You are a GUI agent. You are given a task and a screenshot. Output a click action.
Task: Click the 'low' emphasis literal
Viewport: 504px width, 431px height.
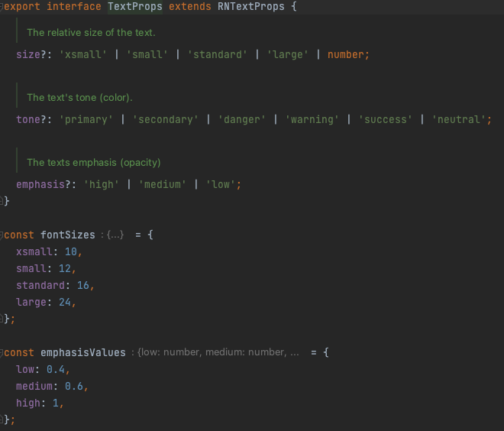point(221,184)
